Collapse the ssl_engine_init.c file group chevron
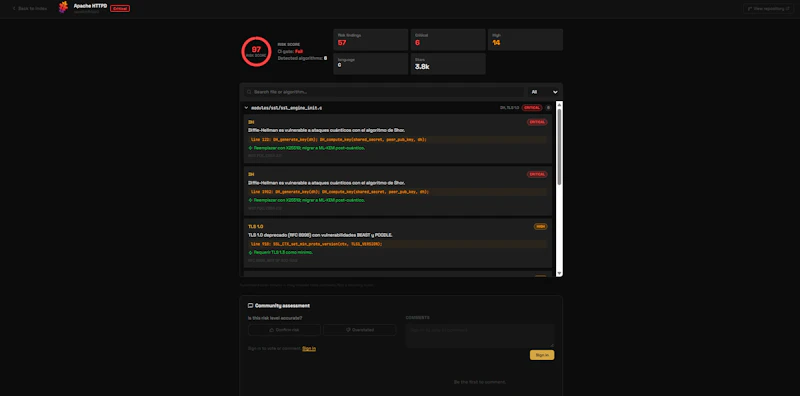Image resolution: width=800 pixels, height=396 pixels. 246,108
